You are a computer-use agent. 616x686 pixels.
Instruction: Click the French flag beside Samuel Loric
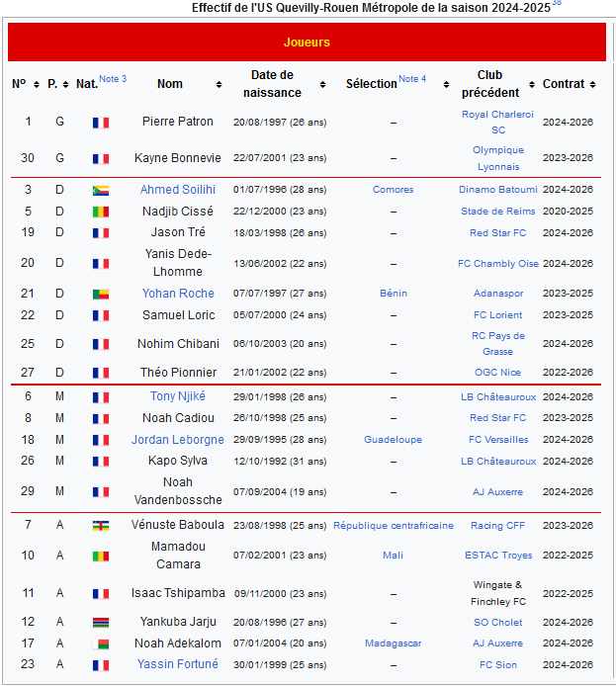pyautogui.click(x=101, y=315)
